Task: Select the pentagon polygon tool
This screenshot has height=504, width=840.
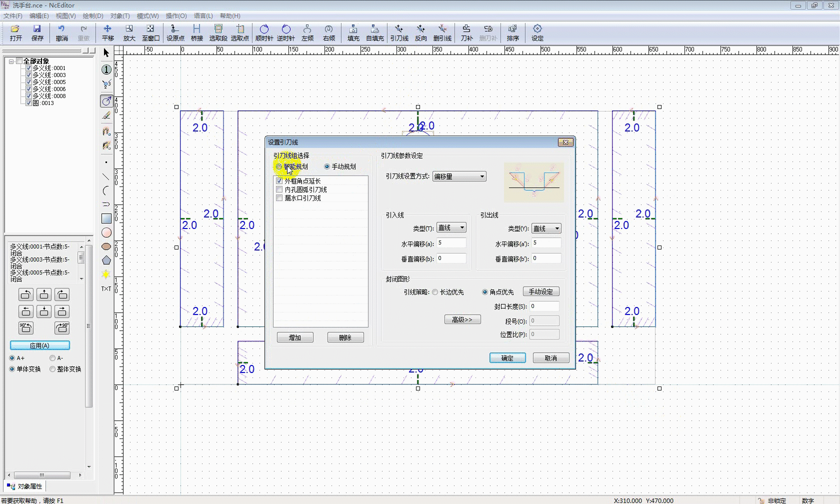Action: coord(106,260)
